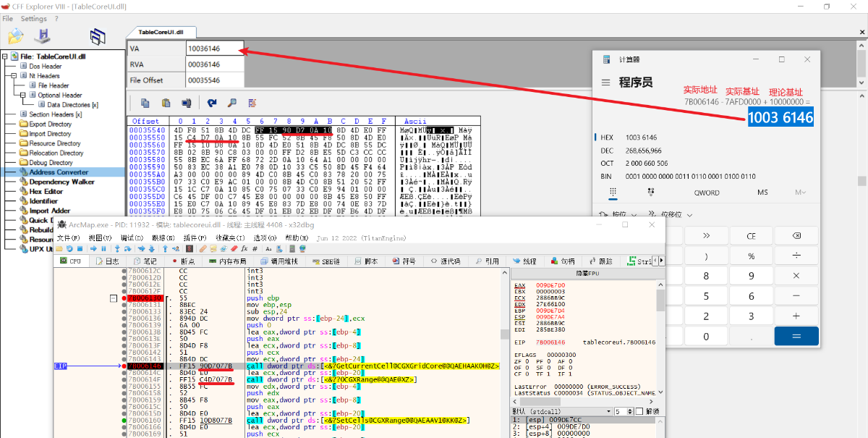The height and width of the screenshot is (438, 868).
Task: Click the fill-pattern icon in hex toolbar
Action: [x=252, y=103]
